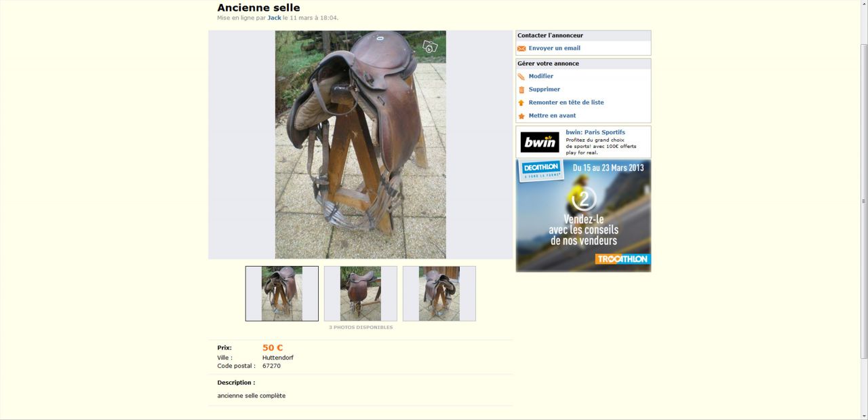Viewport: 868px width, 420px height.
Task: Click the main saddle photo
Action: [x=361, y=145]
